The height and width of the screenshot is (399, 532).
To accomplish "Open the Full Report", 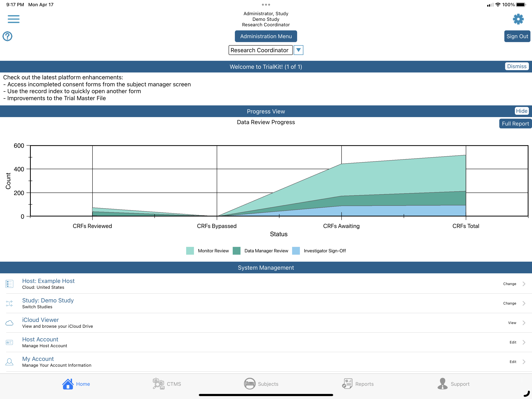I will [515, 124].
